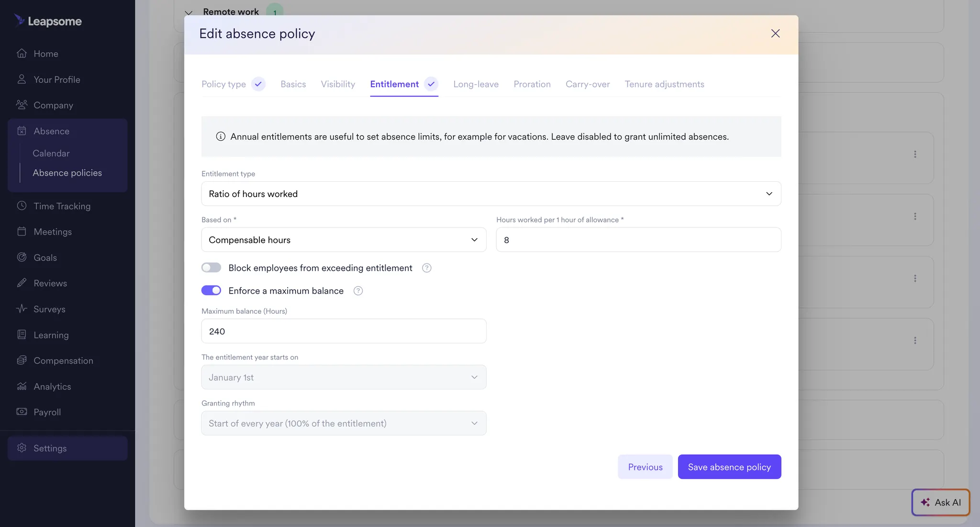Click the Maximum balance hours field

[x=343, y=331]
